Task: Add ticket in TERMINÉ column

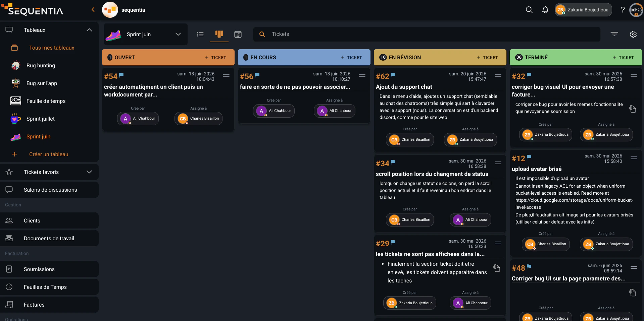Action: [623, 58]
